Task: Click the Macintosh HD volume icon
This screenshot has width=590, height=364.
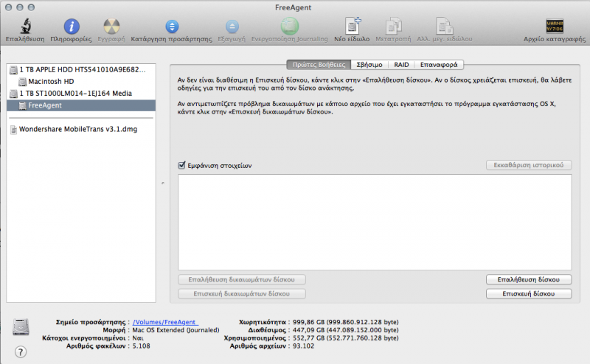Action: tap(23, 82)
